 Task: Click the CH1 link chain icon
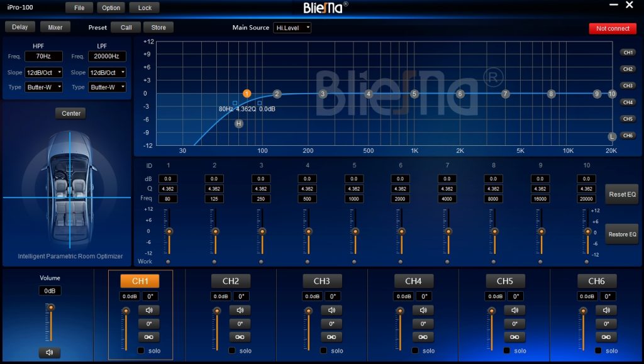pos(148,337)
